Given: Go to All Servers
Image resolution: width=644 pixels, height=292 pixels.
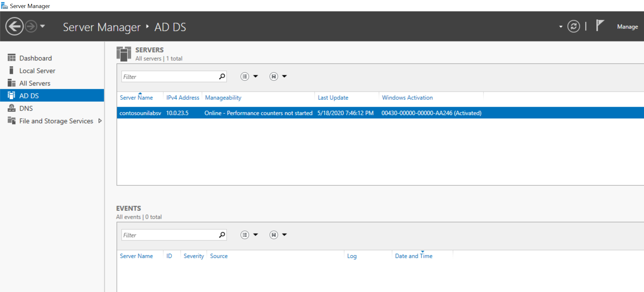Looking at the screenshot, I should pos(35,83).
